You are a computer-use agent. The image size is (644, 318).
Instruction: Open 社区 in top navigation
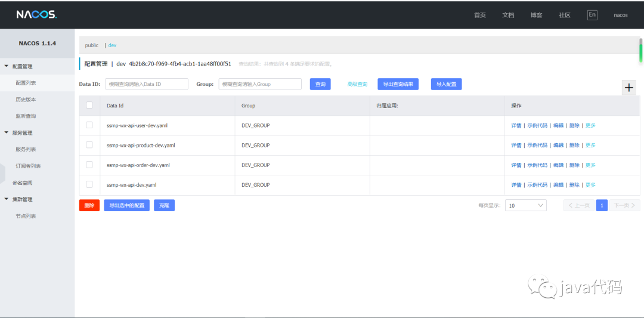[x=565, y=15]
